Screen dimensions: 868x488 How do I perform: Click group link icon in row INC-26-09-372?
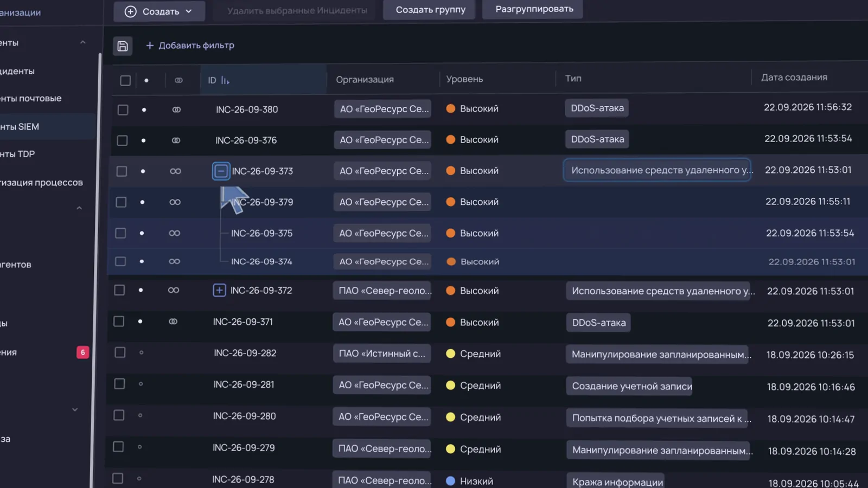click(x=173, y=290)
